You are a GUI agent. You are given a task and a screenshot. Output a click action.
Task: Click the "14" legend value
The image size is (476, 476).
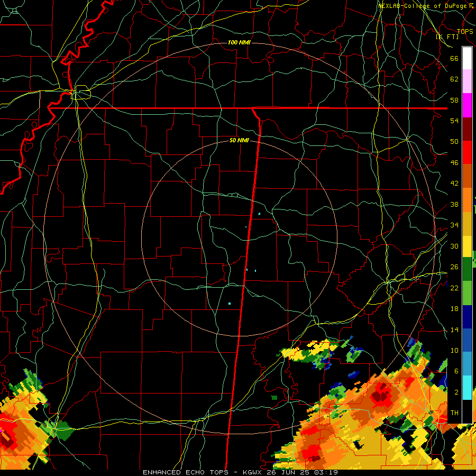coord(454,329)
